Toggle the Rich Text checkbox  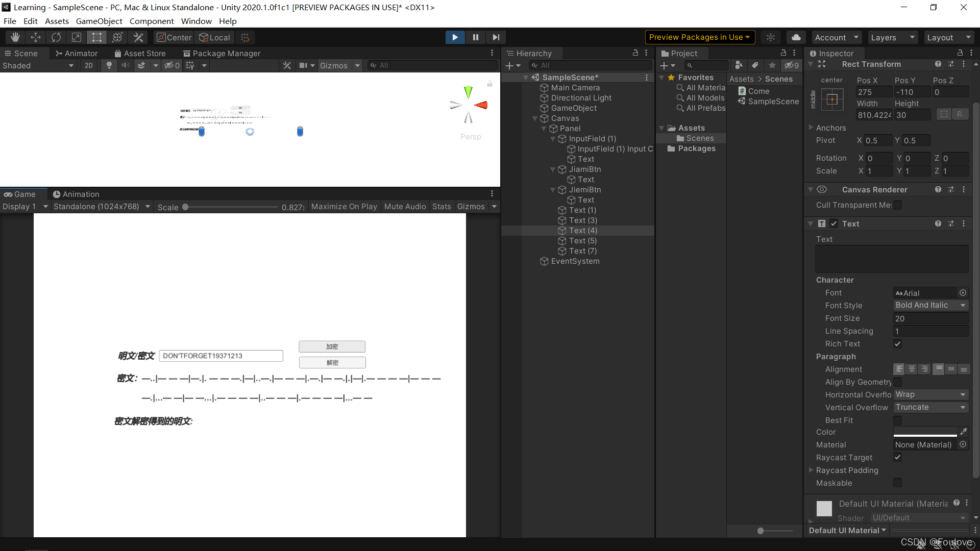897,344
